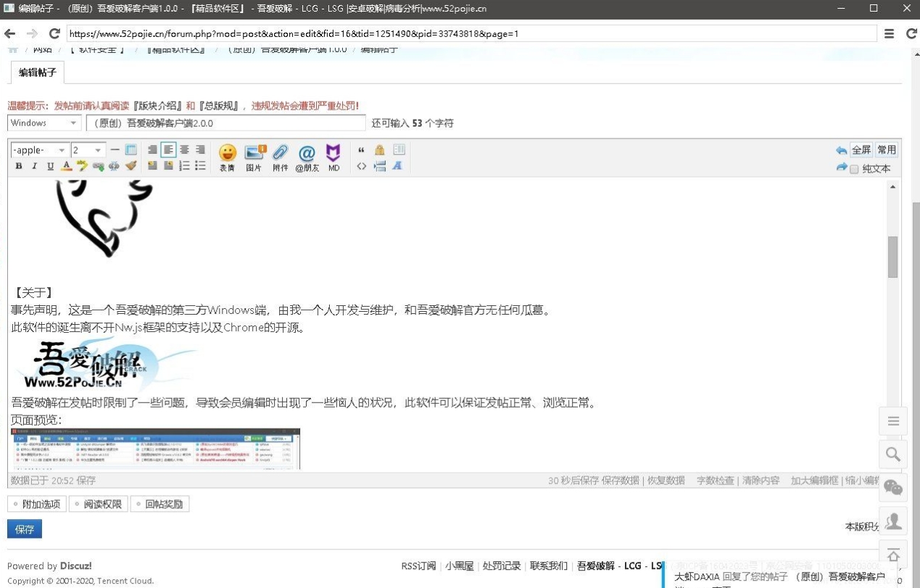Open the browser hamburger menu beside address bar
Screen dimensions: 920x588
890,33
